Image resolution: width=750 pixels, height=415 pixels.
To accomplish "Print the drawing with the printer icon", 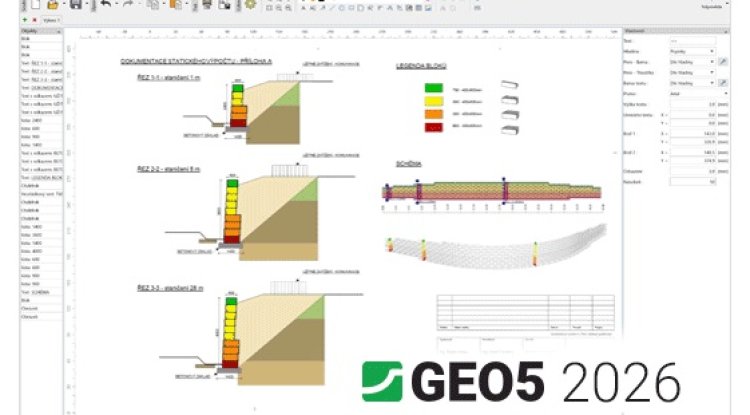I will point(207,5).
